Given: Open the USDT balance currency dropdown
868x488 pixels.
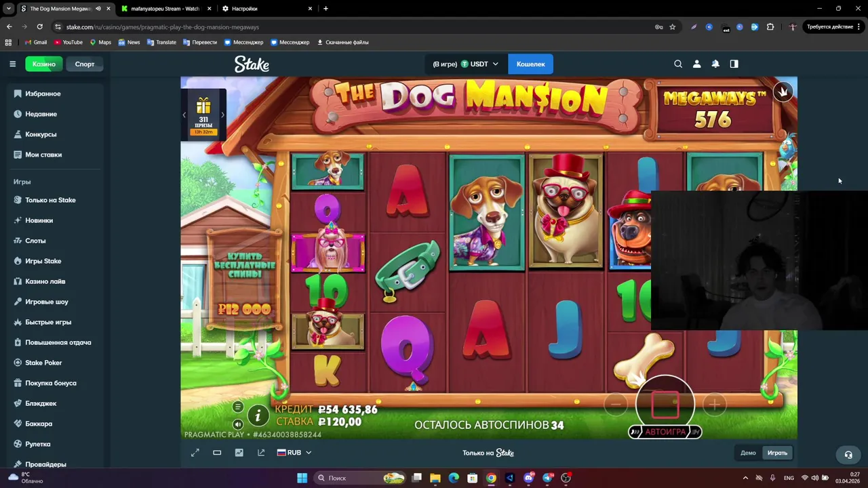Looking at the screenshot, I should click(465, 64).
